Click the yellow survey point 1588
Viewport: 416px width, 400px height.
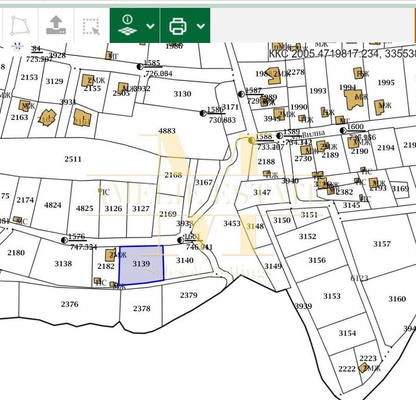click(x=251, y=140)
